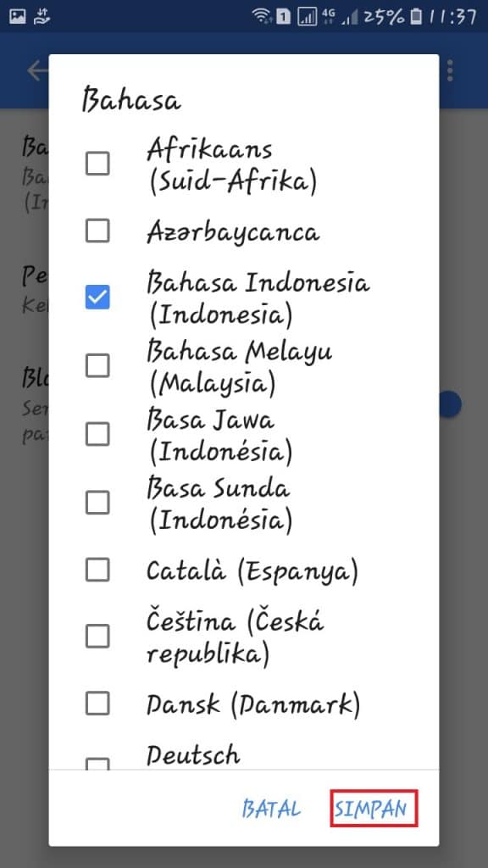Viewport: 488px width, 868px height.
Task: Click the back arrow in the app bar
Action: pos(36,71)
